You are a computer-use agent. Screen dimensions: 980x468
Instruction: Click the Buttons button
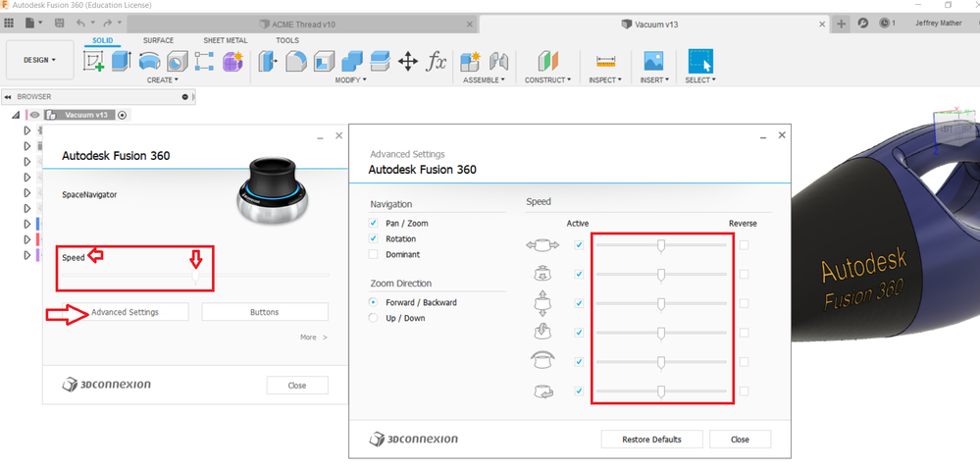265,312
